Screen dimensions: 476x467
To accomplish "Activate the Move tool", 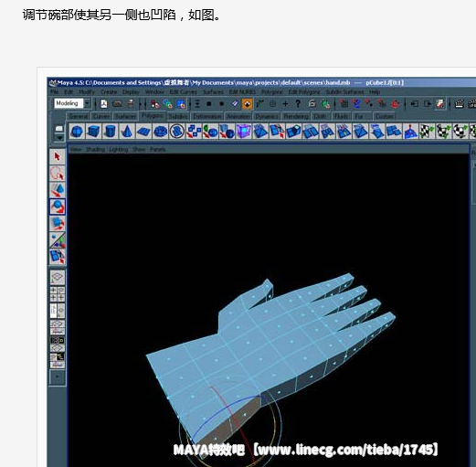I will tap(58, 190).
